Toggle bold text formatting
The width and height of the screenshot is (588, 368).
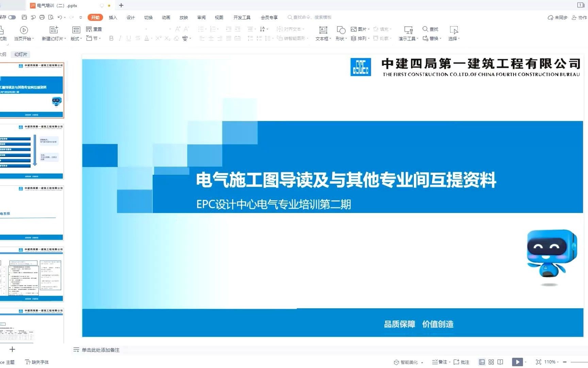point(111,39)
